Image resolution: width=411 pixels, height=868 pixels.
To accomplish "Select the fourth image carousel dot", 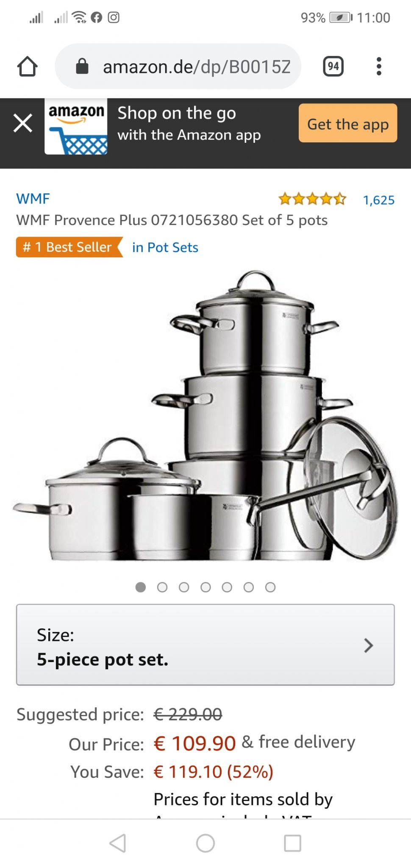I will [205, 587].
